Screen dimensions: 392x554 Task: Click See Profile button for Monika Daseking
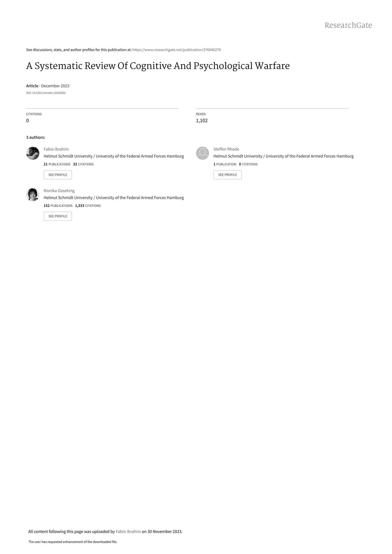pyautogui.click(x=58, y=216)
